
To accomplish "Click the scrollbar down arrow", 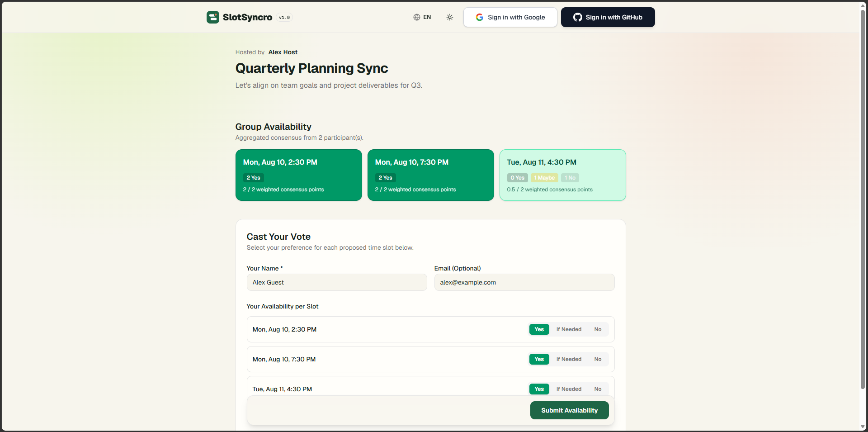I will tap(863, 427).
